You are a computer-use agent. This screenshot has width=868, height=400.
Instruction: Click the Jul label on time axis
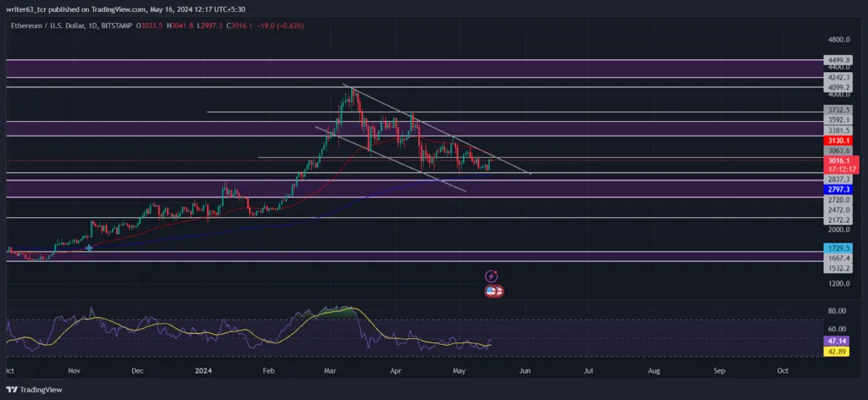(588, 371)
